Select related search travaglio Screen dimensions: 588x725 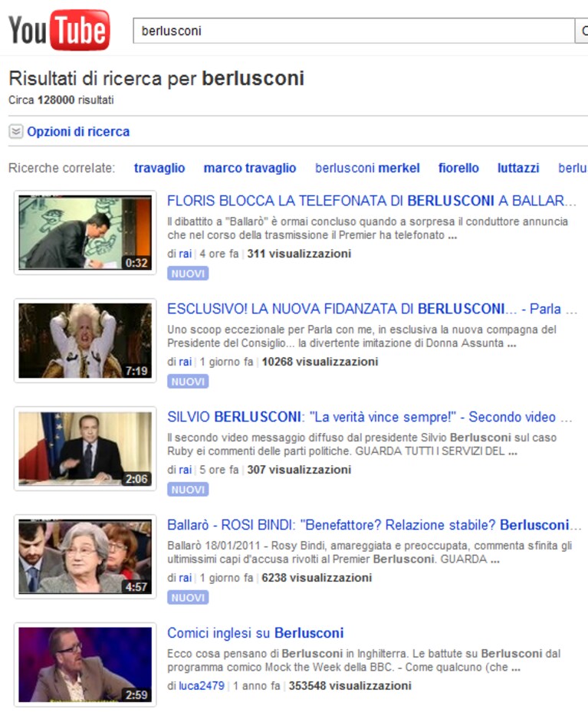[x=159, y=168]
